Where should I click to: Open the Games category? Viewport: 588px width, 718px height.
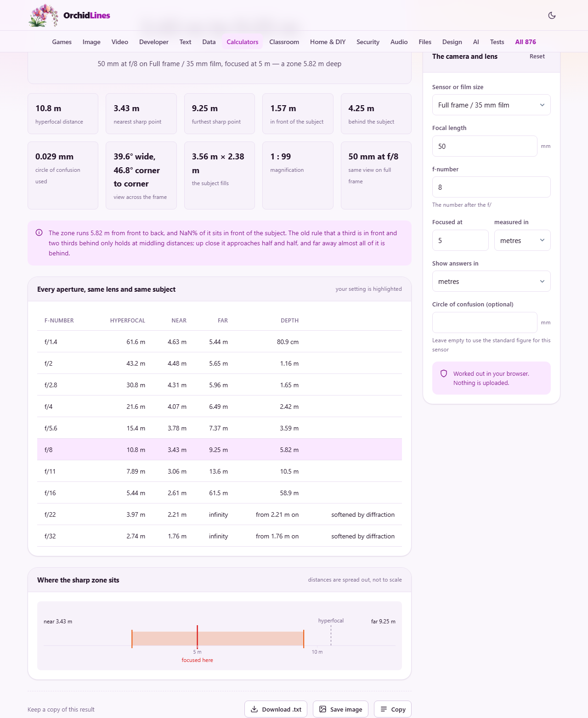[62, 42]
